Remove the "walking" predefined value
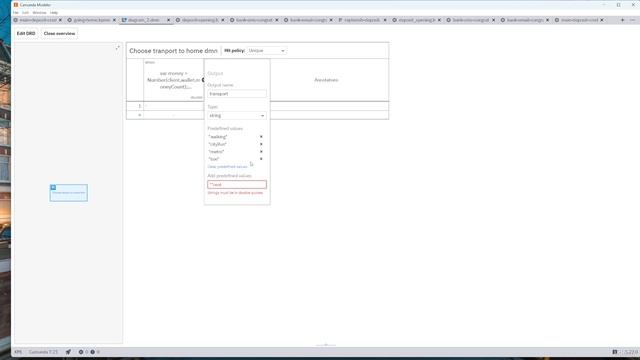This screenshot has height=360, width=640. click(x=261, y=137)
